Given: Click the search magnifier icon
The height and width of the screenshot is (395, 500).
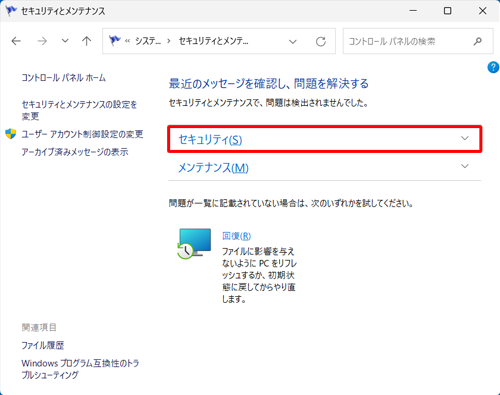Looking at the screenshot, I should pos(478,41).
